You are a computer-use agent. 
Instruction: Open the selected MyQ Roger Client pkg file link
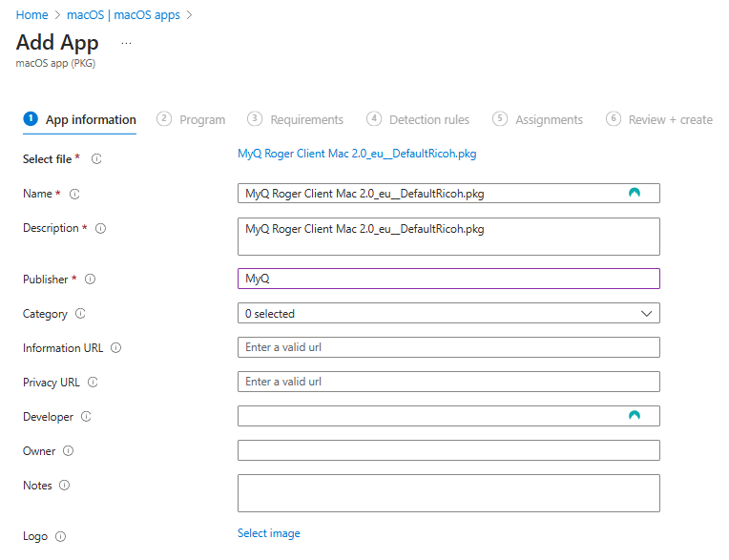click(356, 153)
